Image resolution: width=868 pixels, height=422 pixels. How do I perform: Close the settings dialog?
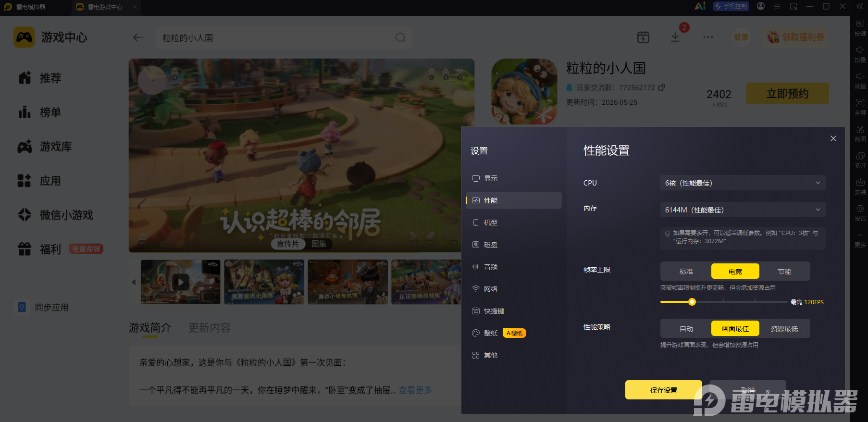pyautogui.click(x=833, y=138)
